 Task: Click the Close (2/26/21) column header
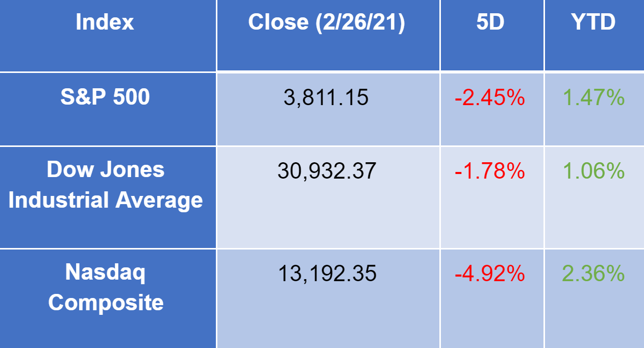point(327,22)
